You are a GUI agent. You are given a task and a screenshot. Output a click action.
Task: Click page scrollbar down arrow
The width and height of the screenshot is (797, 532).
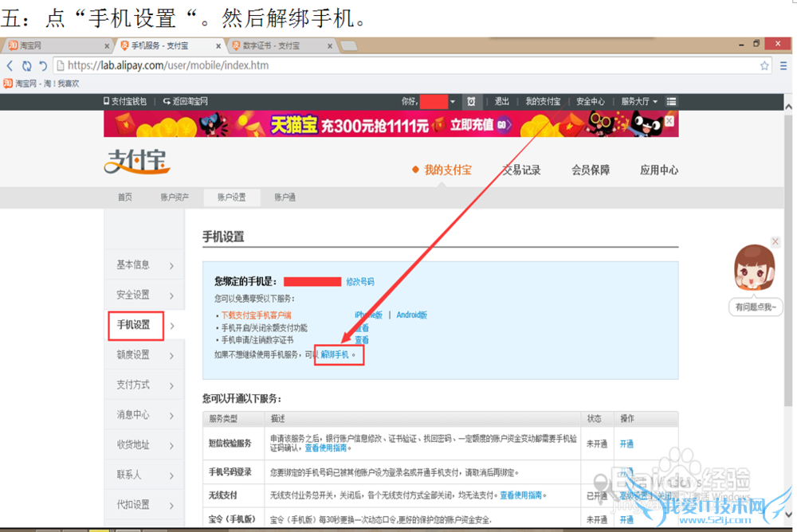[x=788, y=514]
